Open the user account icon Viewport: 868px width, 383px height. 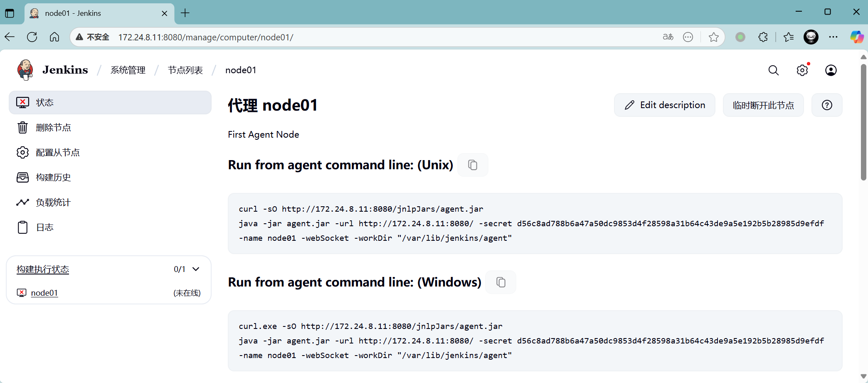831,70
